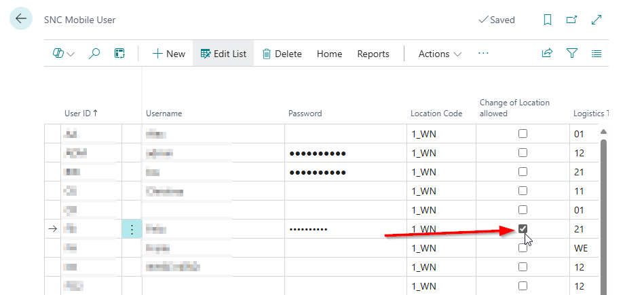Image resolution: width=644 pixels, height=295 pixels.
Task: Click the Delete button
Action: 282,54
